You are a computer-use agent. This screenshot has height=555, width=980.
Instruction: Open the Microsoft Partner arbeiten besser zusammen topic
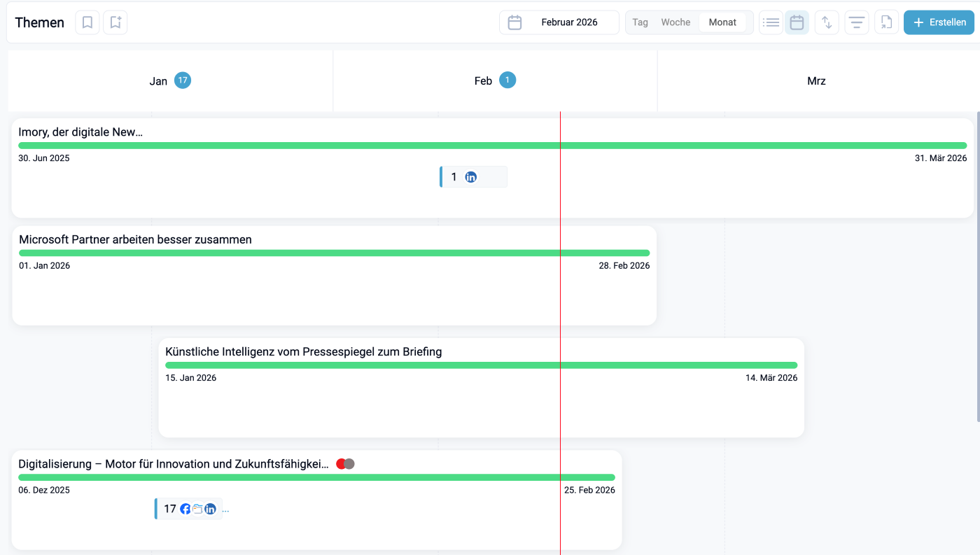click(x=135, y=239)
